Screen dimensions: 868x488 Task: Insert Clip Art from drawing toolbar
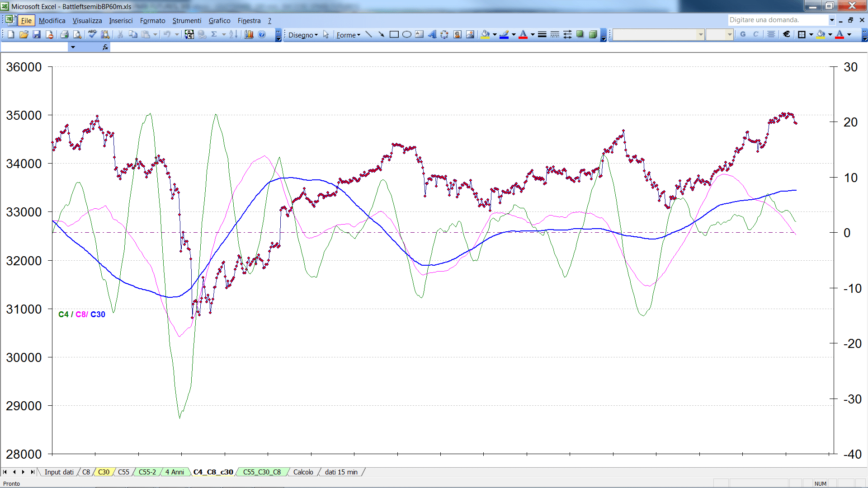point(458,34)
